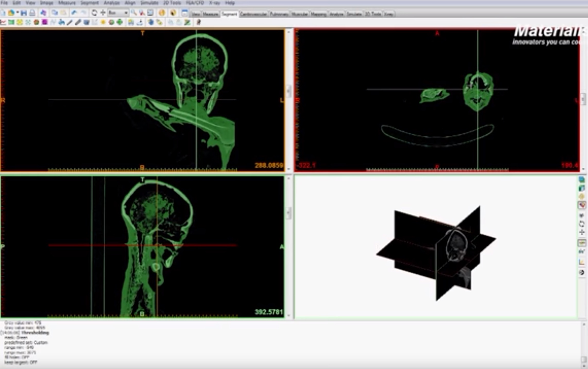Click the zoom magnifier icon
Image resolution: width=588 pixels, height=369 pixels.
[x=133, y=12]
